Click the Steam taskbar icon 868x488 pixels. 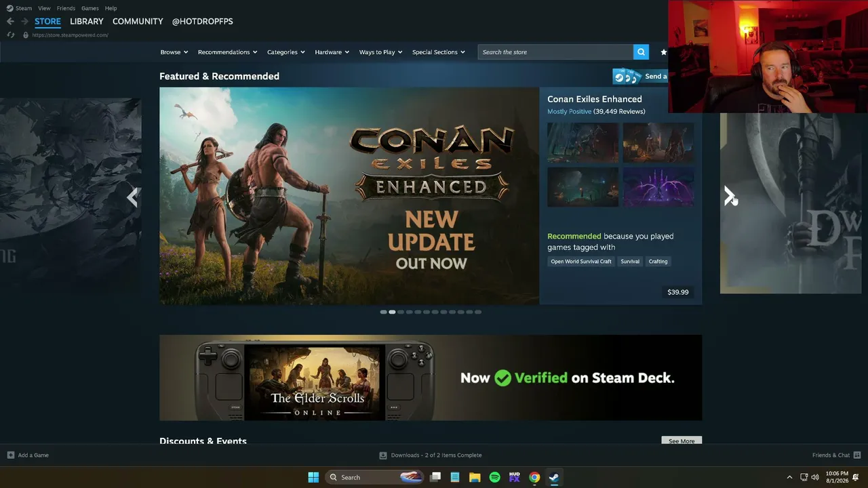pyautogui.click(x=554, y=477)
